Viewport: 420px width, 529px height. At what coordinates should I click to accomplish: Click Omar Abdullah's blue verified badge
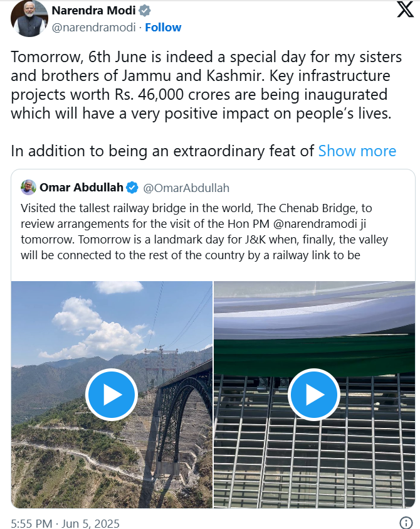tap(132, 188)
